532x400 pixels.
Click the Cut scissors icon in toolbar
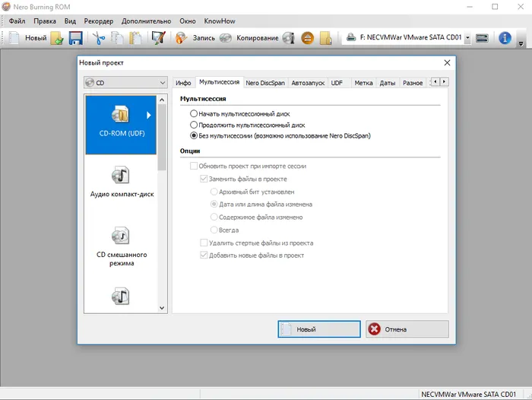(98, 38)
